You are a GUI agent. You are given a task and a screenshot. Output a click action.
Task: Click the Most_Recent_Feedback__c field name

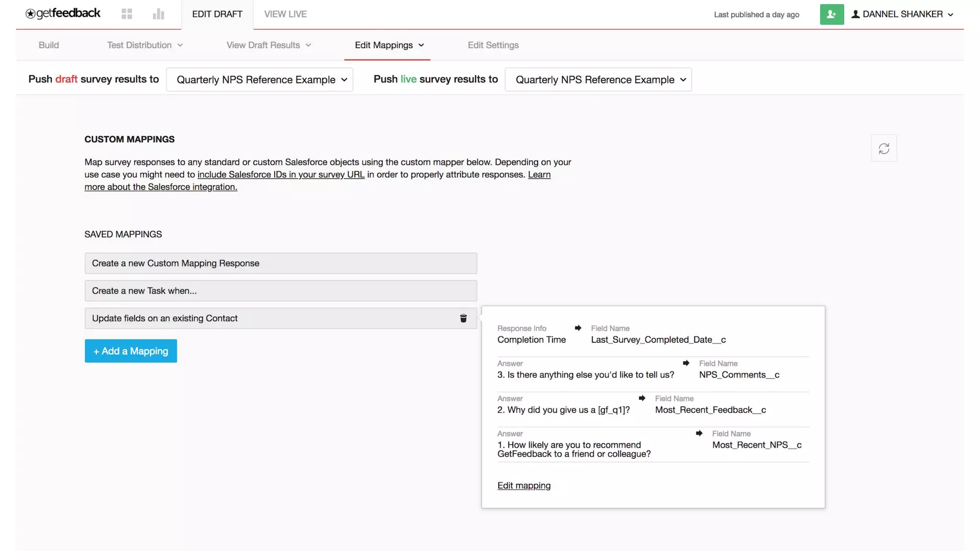tap(711, 410)
